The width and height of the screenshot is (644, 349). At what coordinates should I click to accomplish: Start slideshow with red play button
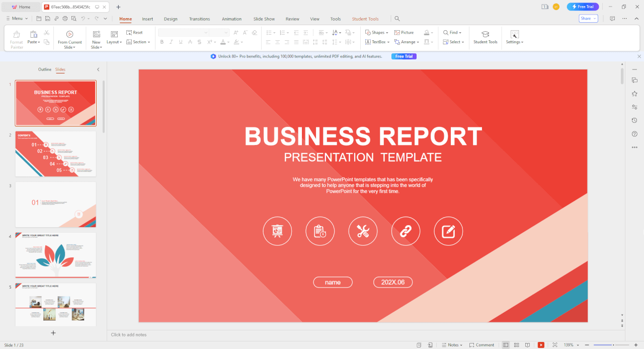tap(541, 345)
